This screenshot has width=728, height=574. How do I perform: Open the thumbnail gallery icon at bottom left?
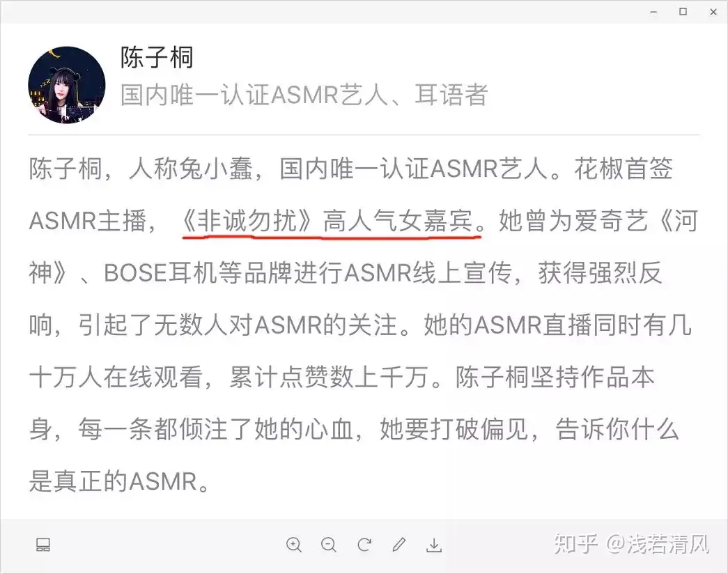(x=43, y=544)
